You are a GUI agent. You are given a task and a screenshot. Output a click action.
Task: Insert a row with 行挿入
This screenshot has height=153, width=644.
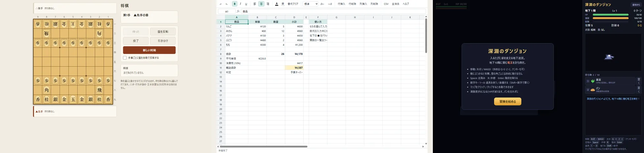pyautogui.click(x=341, y=4)
